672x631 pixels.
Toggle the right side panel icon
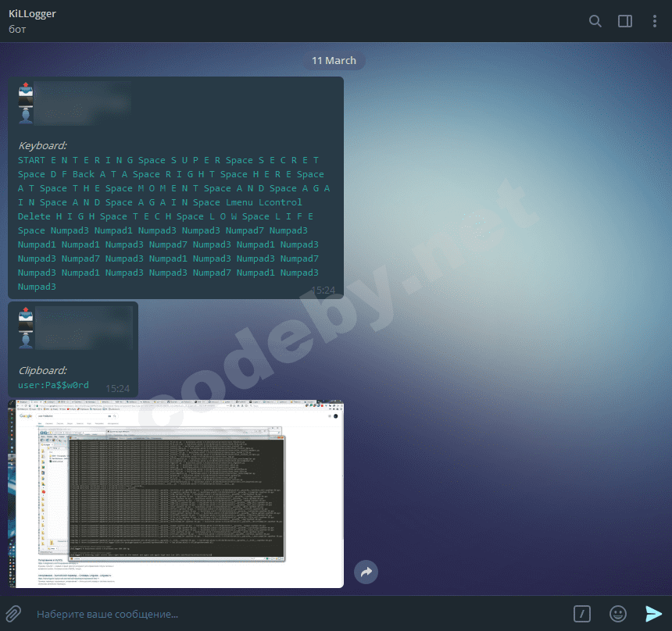point(625,21)
